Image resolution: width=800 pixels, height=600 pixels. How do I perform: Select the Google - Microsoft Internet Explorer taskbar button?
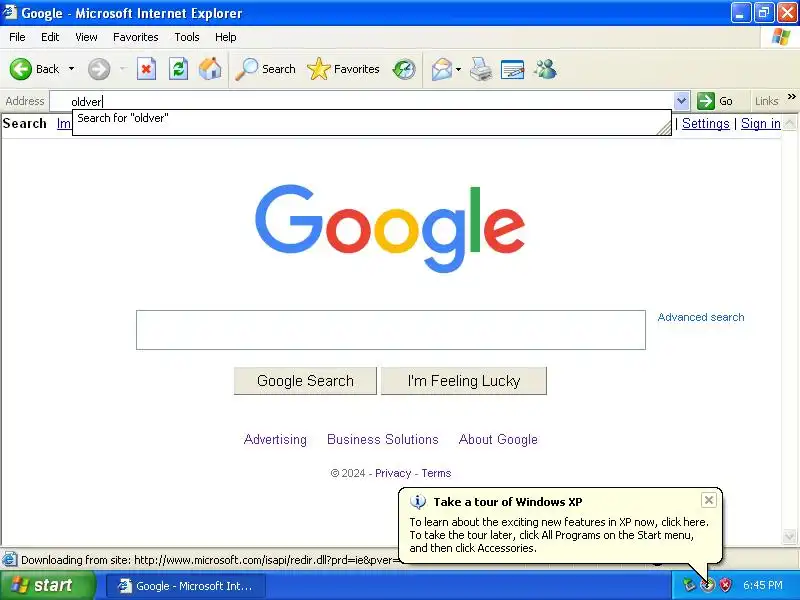pos(186,585)
